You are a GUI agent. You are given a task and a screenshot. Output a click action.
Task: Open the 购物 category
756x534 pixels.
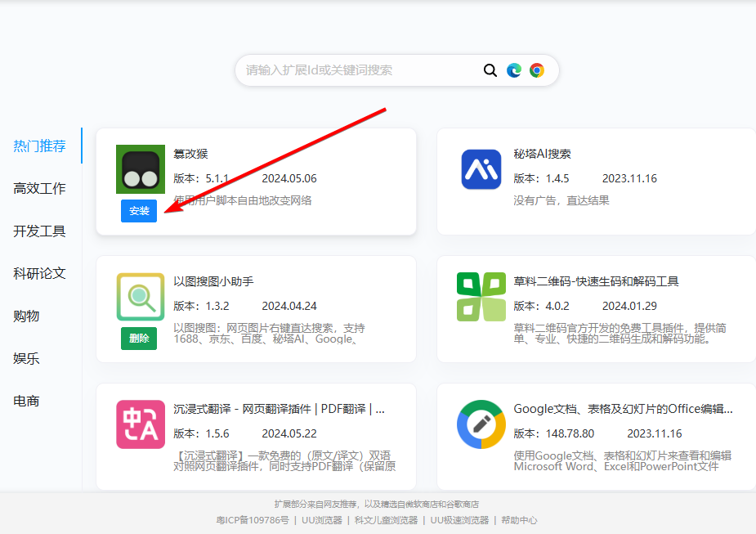[26, 316]
